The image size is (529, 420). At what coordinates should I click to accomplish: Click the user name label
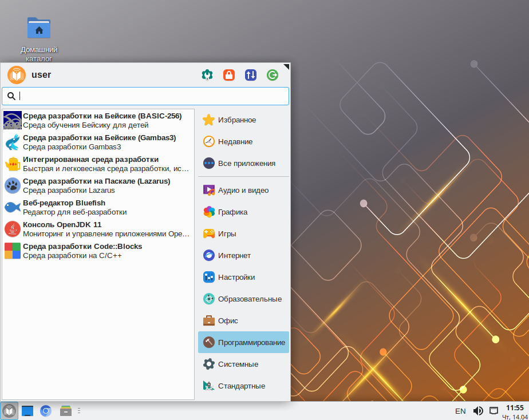[x=41, y=75]
